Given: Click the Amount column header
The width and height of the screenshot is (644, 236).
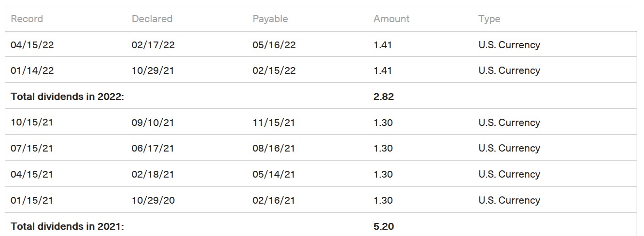Looking at the screenshot, I should (391, 19).
